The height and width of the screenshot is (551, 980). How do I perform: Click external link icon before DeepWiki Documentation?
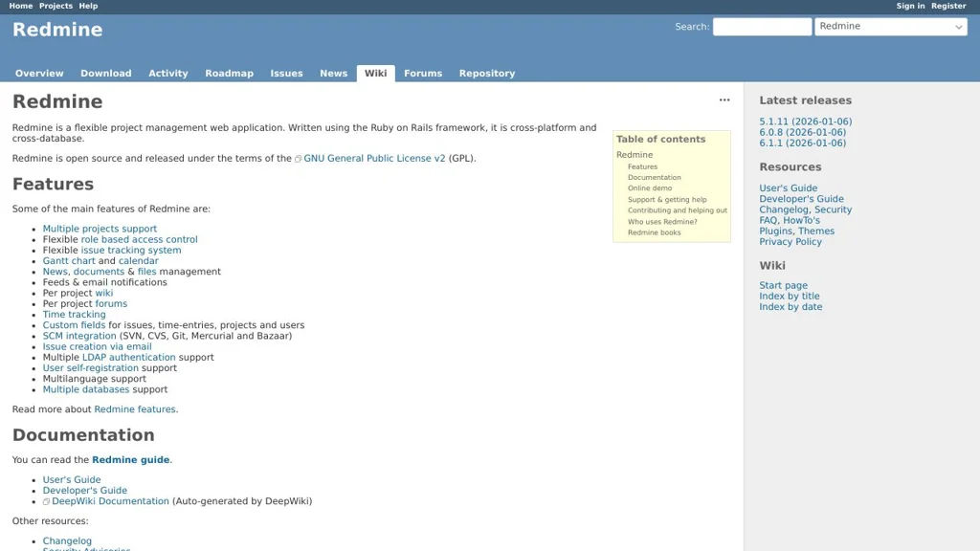point(46,501)
